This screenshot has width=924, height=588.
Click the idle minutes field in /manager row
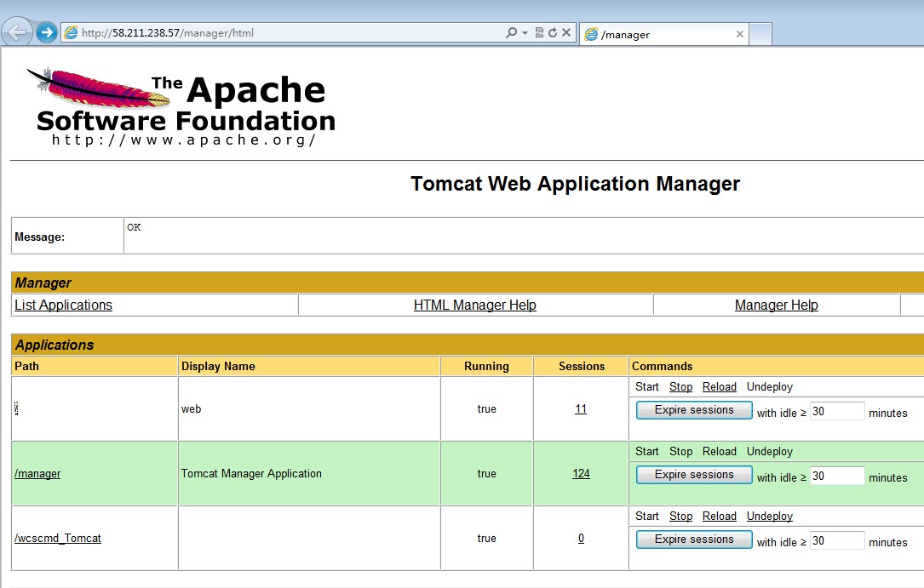point(837,477)
